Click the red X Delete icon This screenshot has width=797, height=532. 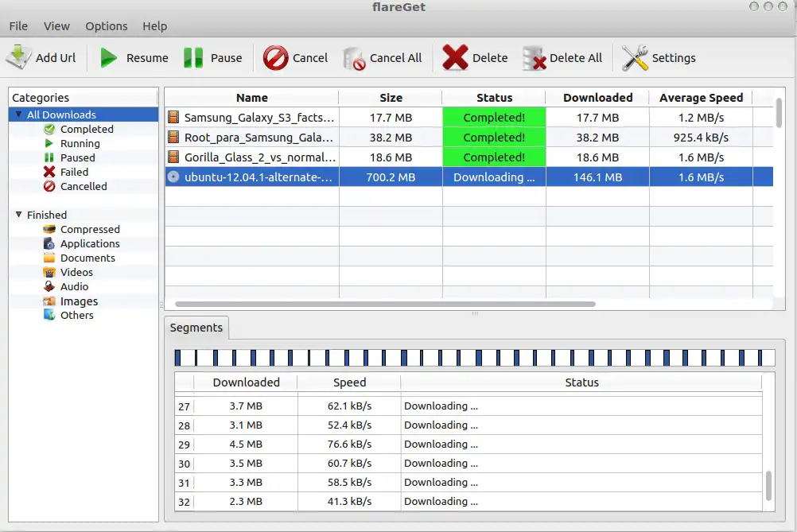[455, 57]
